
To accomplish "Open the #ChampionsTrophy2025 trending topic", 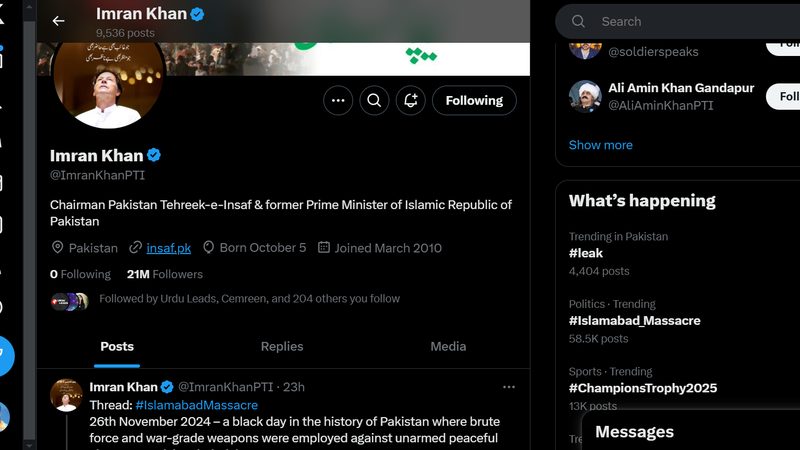I will [x=643, y=388].
